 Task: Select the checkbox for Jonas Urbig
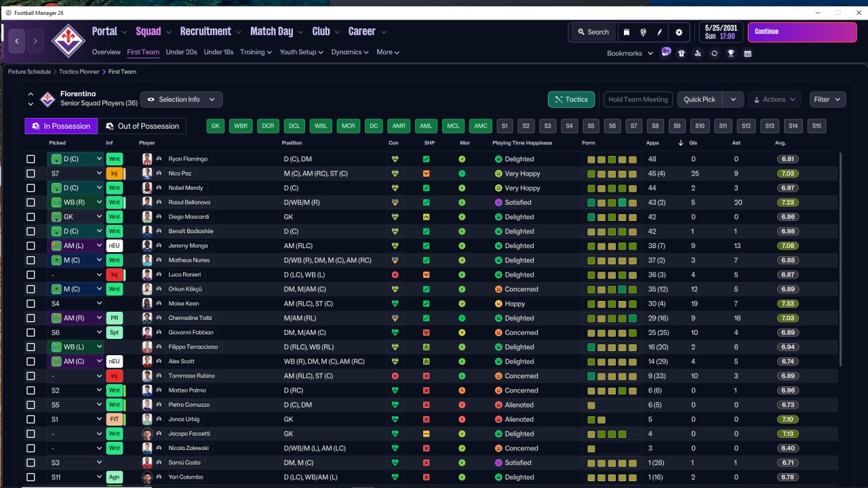(31, 420)
